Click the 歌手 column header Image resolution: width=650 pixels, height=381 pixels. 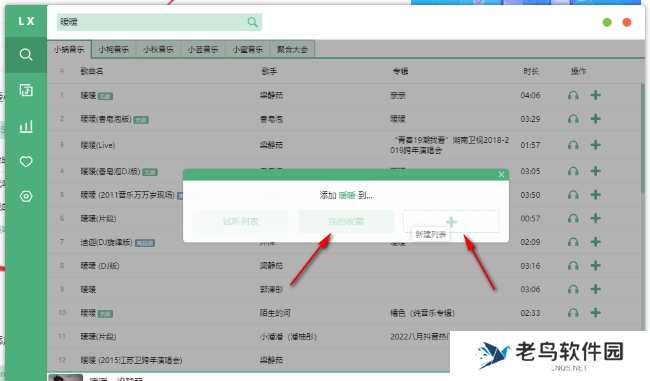269,71
